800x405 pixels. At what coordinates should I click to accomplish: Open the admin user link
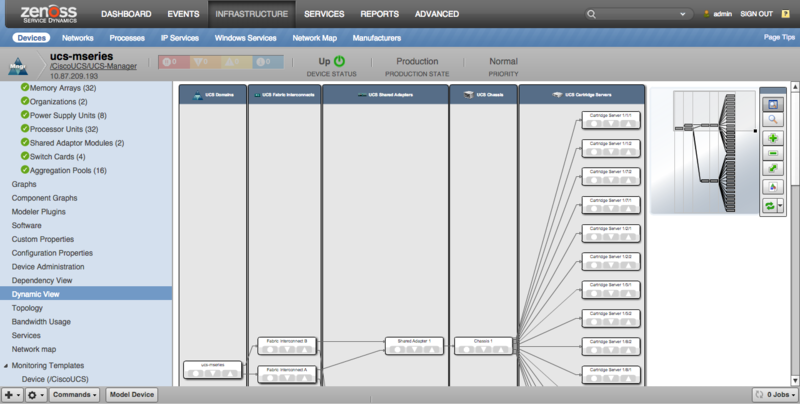722,14
